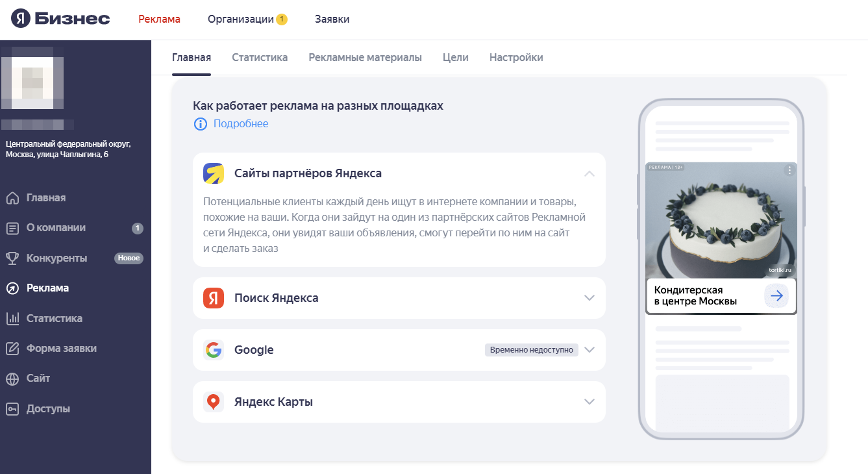868x474 pixels.
Task: Open Форма заявки in the sidebar
Action: [x=62, y=349]
